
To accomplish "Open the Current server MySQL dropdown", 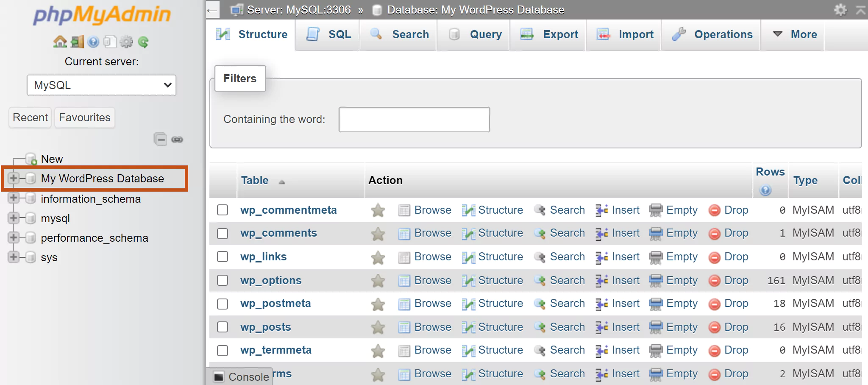I will (x=102, y=85).
